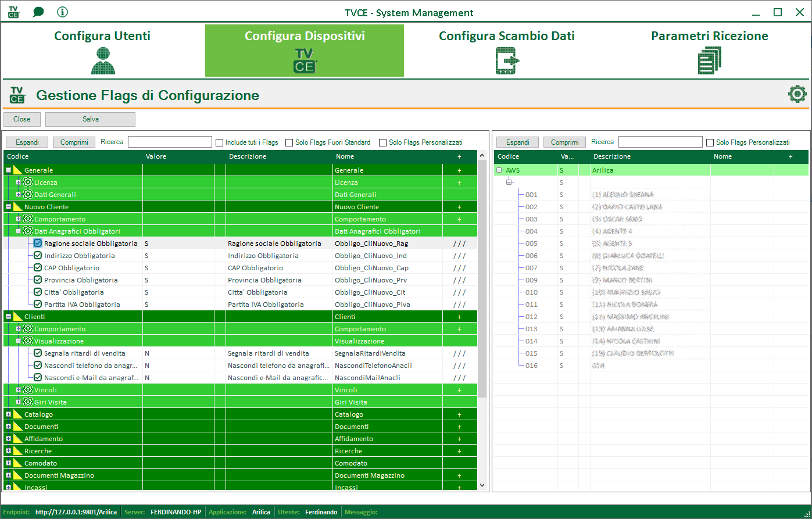Viewport: 812px width, 519px height.
Task: Collapse the Nuovo Cliente tree node
Action: 8,207
